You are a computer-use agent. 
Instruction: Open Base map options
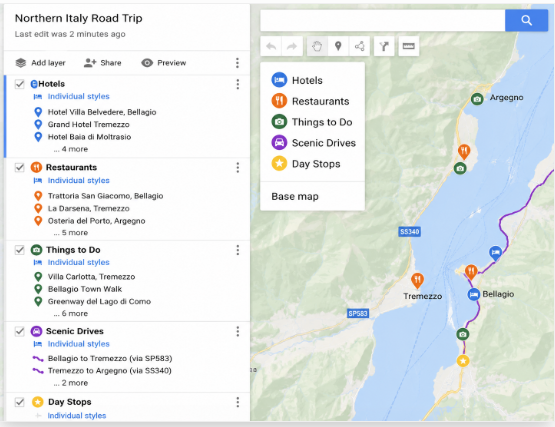coord(295,197)
